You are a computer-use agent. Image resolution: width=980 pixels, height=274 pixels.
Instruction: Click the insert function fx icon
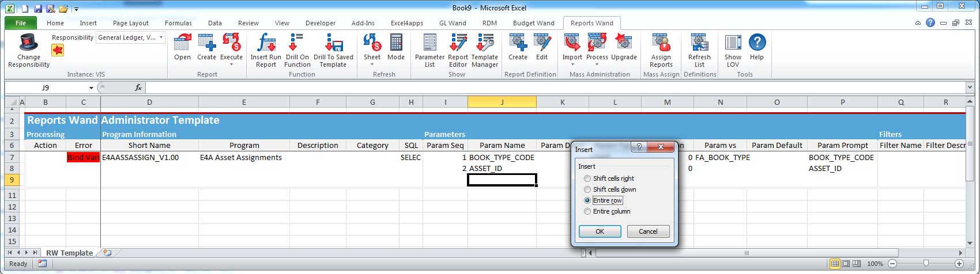[138, 87]
